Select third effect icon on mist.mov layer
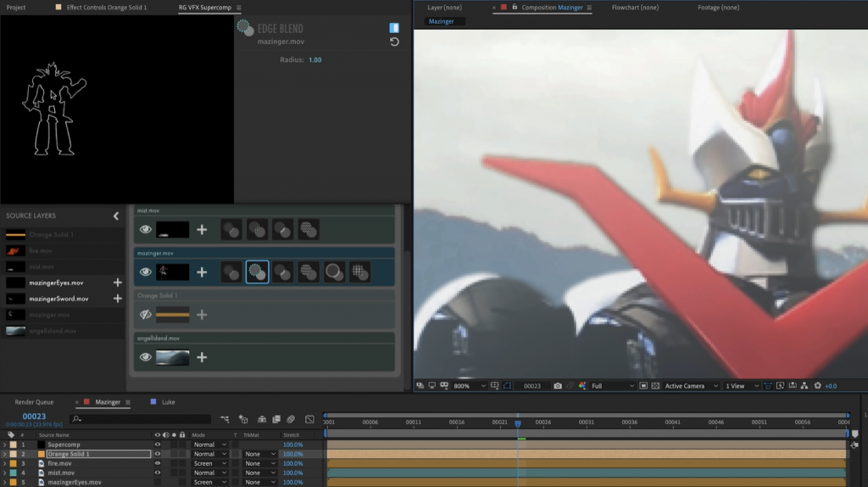868x487 pixels. pos(283,229)
